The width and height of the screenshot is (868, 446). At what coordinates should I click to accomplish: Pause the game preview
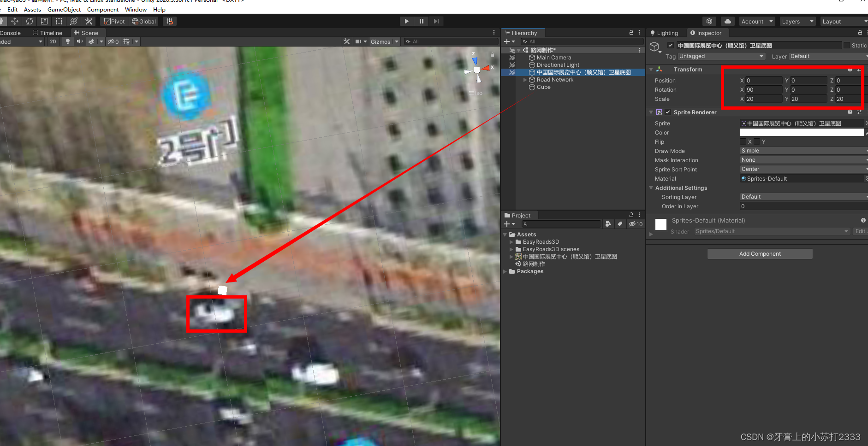[421, 21]
